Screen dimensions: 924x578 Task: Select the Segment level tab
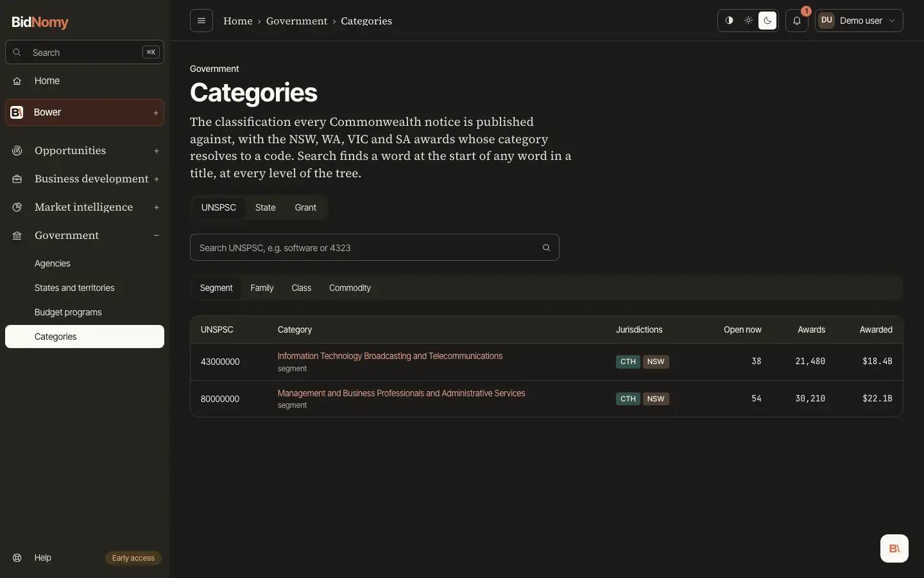click(x=216, y=288)
